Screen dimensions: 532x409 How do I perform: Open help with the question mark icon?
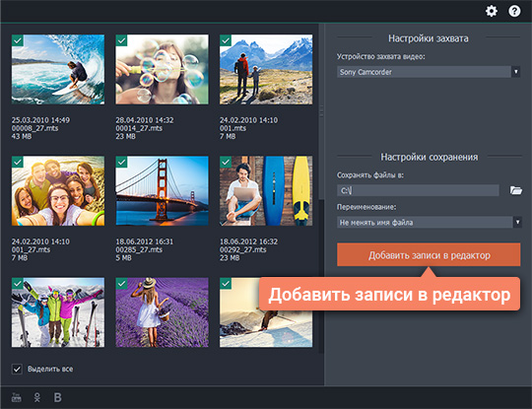514,11
